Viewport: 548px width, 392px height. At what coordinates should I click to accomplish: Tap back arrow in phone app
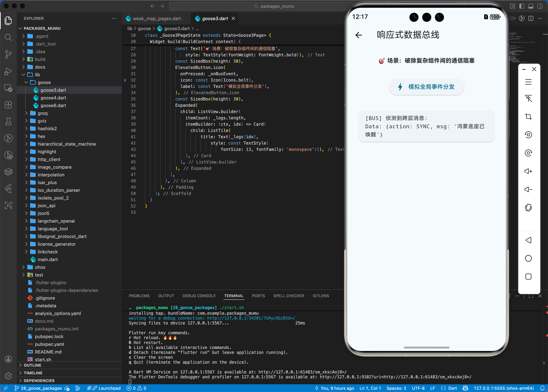(x=359, y=35)
